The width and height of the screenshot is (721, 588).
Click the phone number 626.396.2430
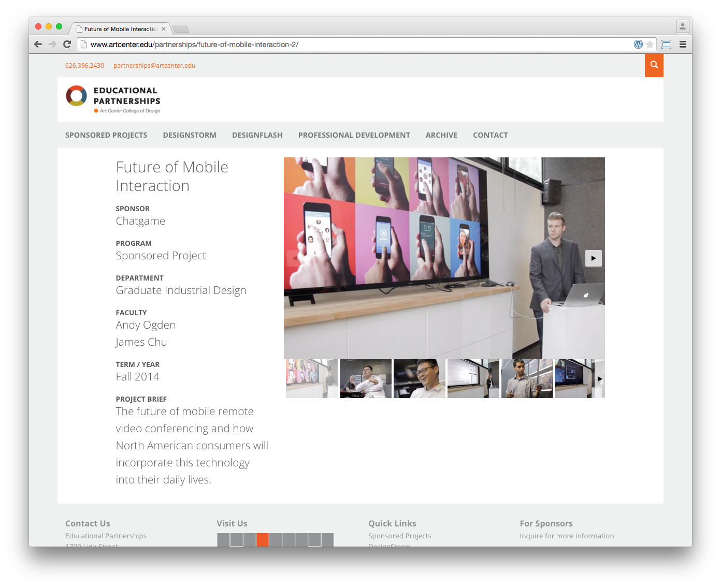(x=84, y=66)
